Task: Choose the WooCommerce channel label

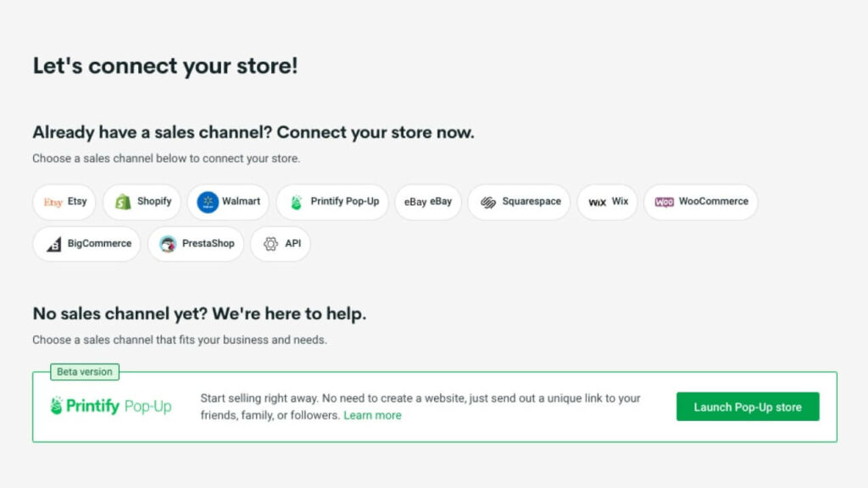Action: click(x=713, y=202)
